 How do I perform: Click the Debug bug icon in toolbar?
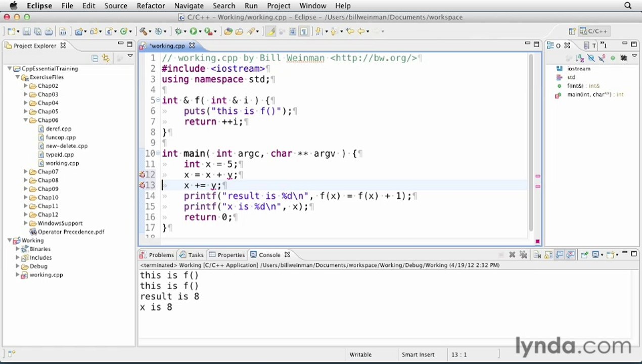178,31
